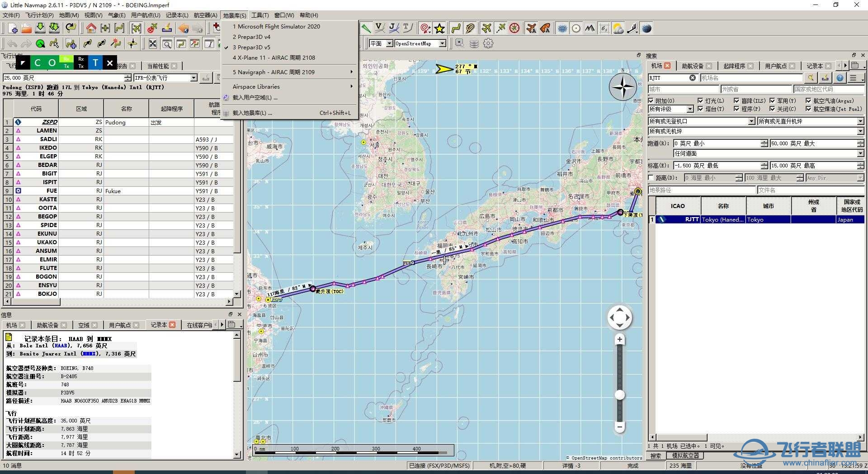Image resolution: width=868 pixels, height=474 pixels.
Task: Open the 任何道面 surface dropdown
Action: (769, 154)
